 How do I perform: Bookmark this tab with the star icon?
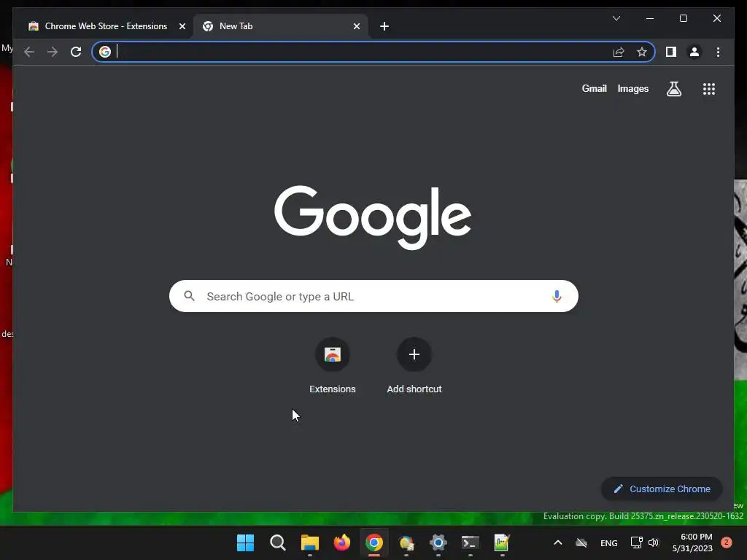coord(642,52)
